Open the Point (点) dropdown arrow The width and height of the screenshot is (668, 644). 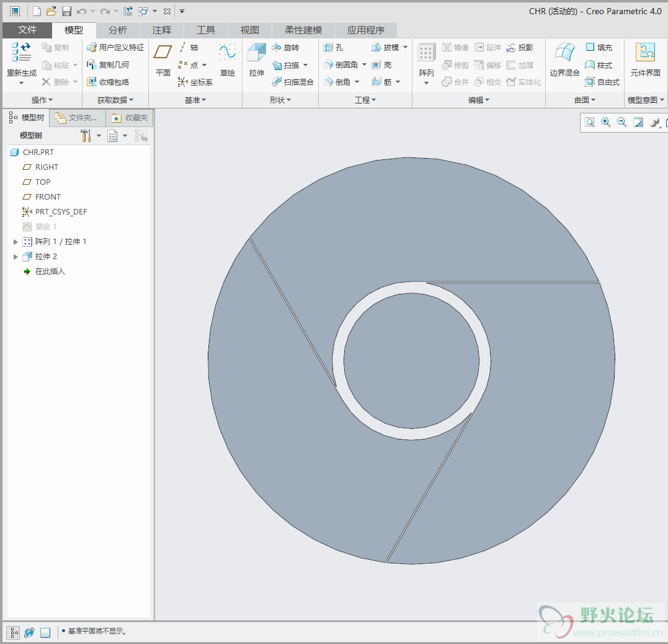pos(205,65)
